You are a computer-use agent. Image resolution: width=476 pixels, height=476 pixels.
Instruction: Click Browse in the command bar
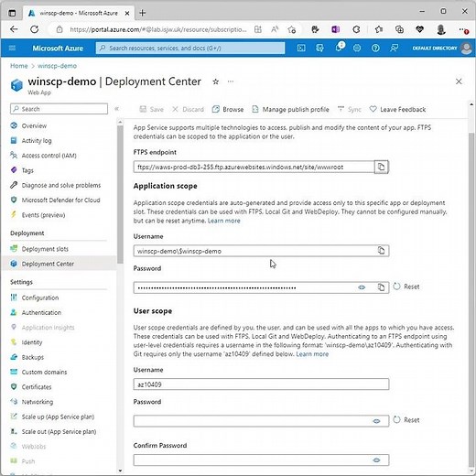pos(228,109)
